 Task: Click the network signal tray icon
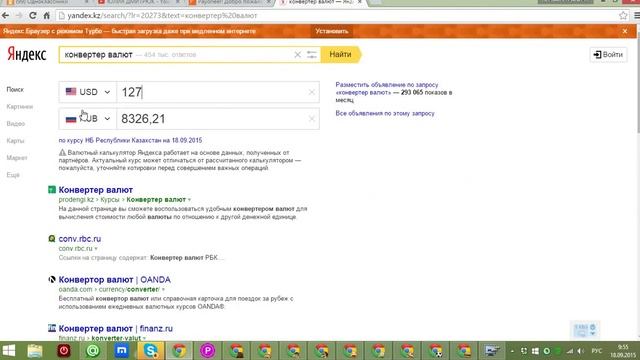[x=570, y=351]
